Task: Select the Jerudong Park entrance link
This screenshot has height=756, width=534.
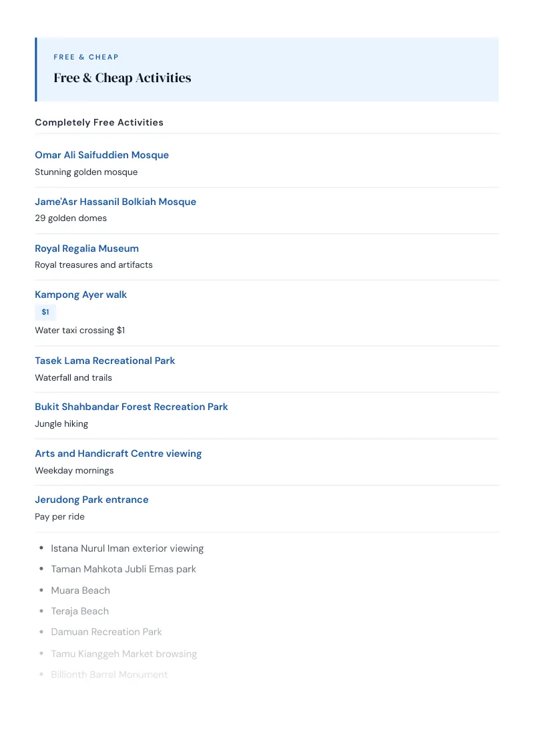Action: click(91, 500)
